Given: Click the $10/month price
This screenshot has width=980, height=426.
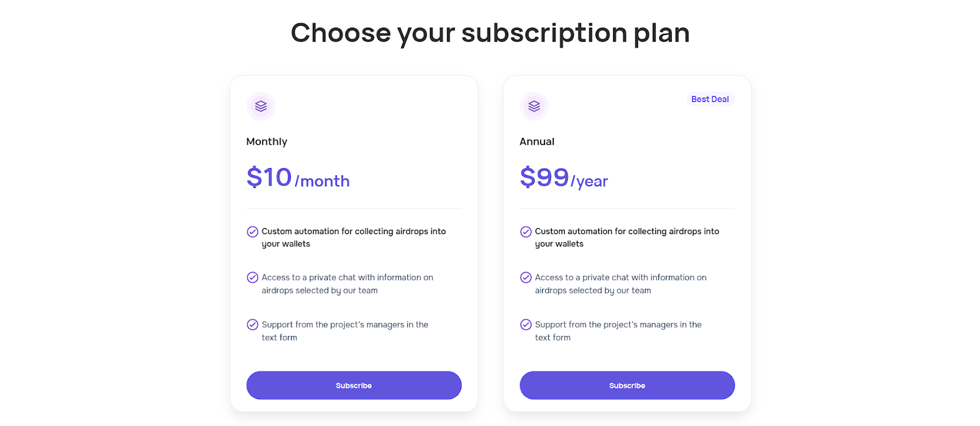Looking at the screenshot, I should 298,178.
